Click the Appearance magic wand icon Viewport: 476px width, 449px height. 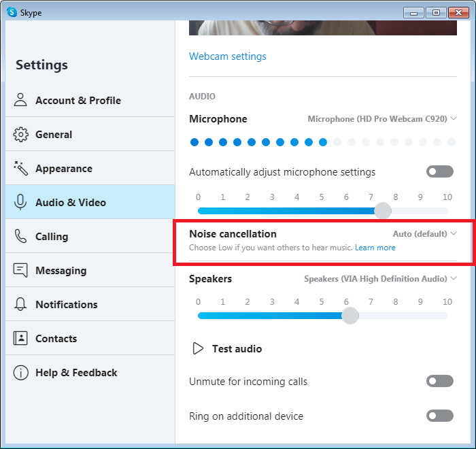click(x=20, y=168)
